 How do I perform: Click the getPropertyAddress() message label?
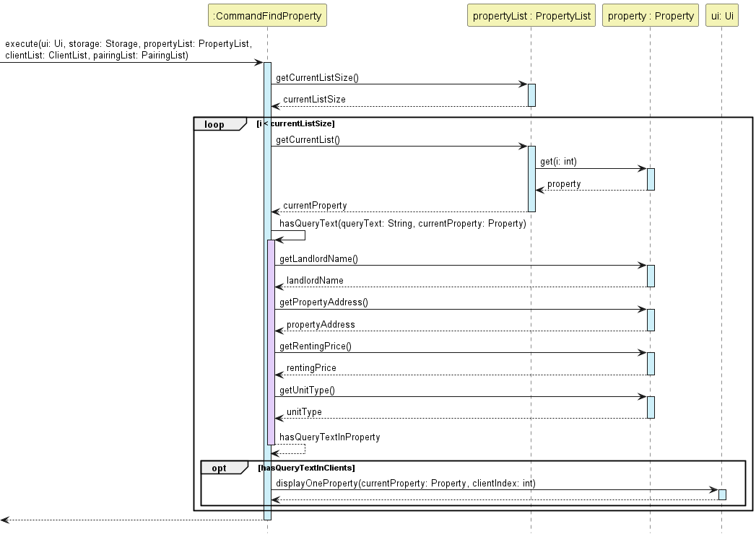323,302
